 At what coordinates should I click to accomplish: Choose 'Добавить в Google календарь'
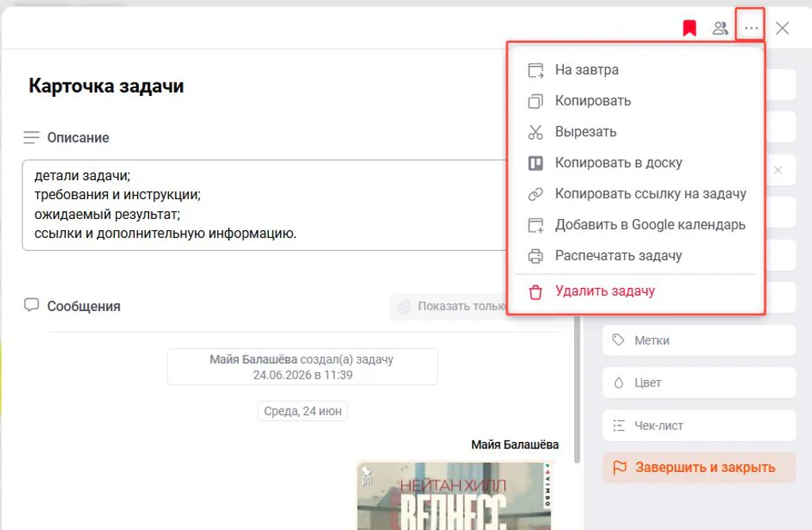point(635,225)
